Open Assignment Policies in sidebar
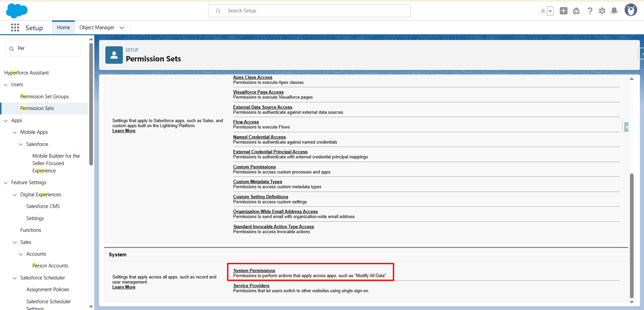The width and height of the screenshot is (644, 310). pos(48,290)
